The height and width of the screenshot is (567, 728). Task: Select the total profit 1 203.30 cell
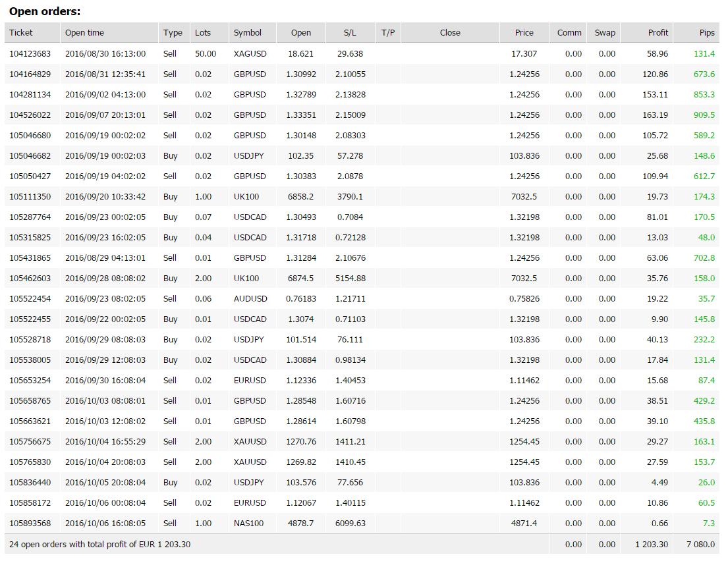pyautogui.click(x=652, y=545)
